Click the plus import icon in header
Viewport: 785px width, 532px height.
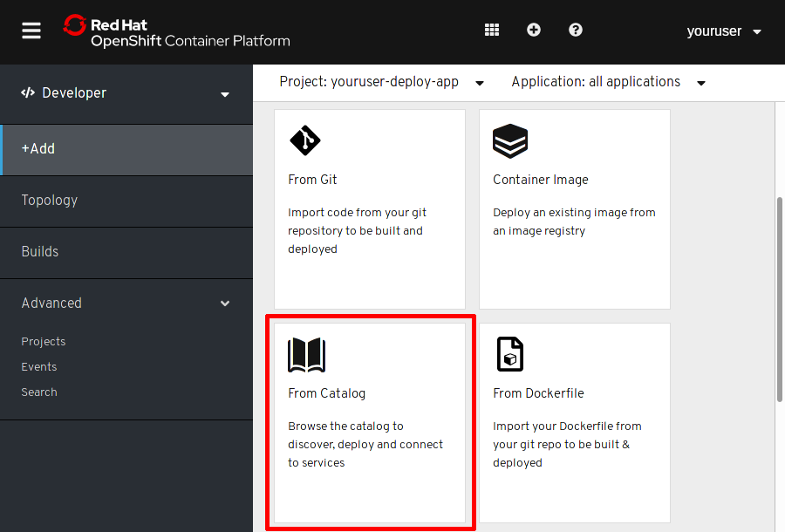534,30
